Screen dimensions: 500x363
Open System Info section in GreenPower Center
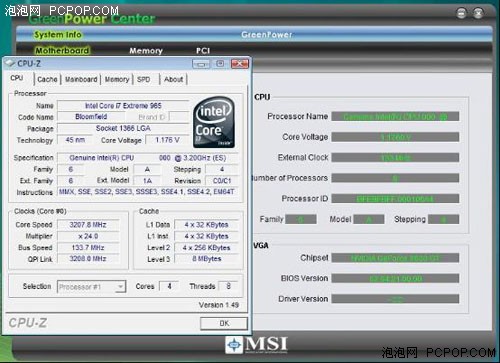pyautogui.click(x=58, y=35)
